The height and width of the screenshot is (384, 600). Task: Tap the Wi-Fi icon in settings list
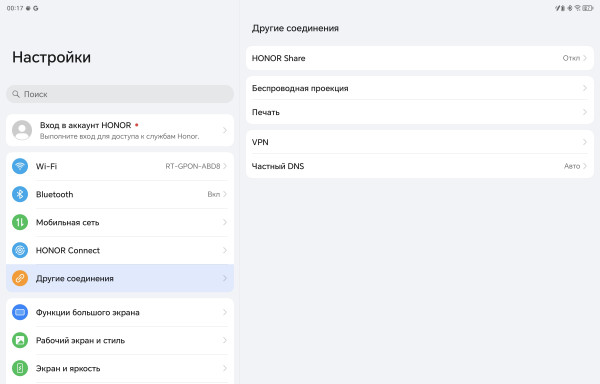(20, 166)
